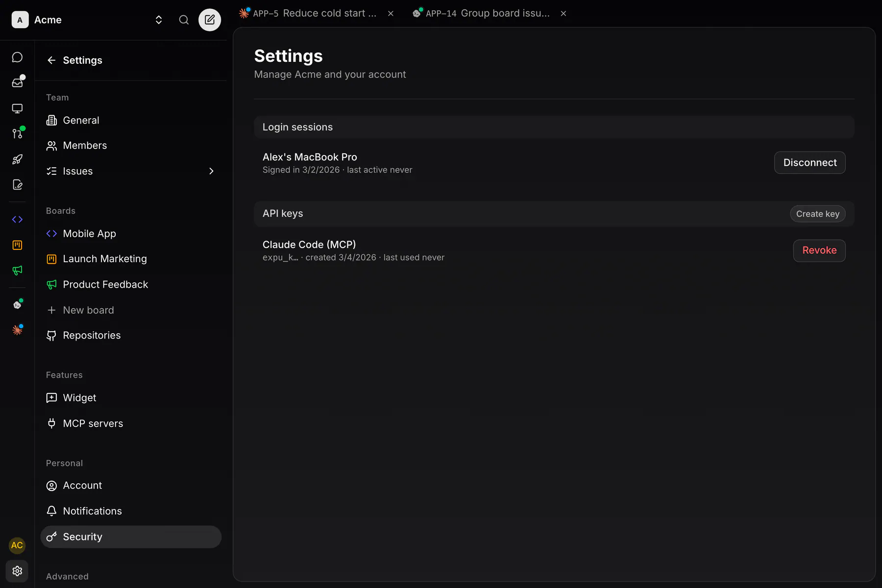Select the Product Feedback board
The width and height of the screenshot is (882, 588).
[x=131, y=284]
